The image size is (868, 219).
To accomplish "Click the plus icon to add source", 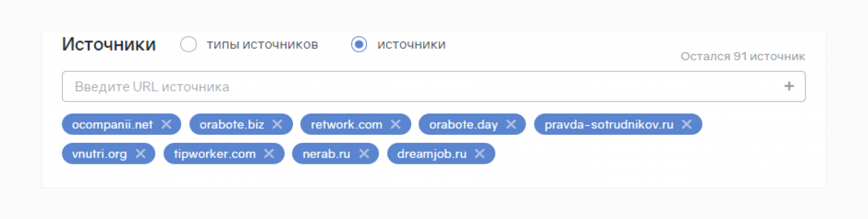I will click(x=789, y=86).
